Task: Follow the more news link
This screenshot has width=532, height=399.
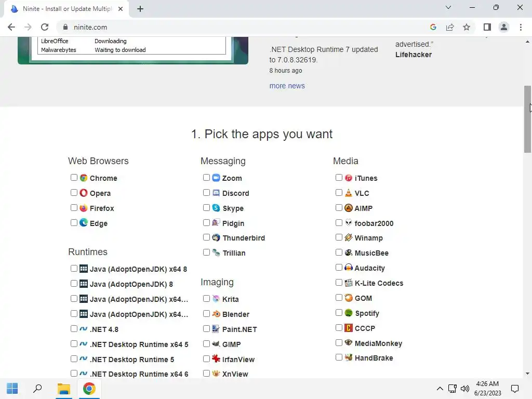Action: coord(287,86)
